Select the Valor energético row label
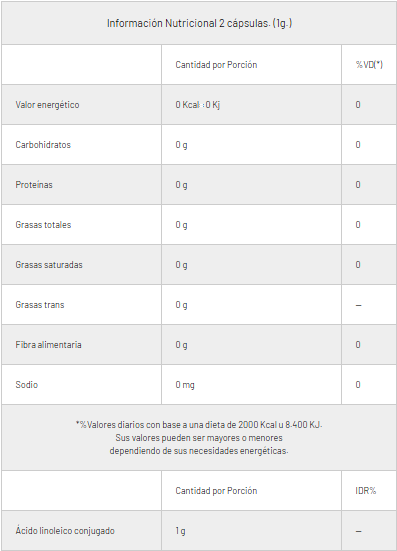Image resolution: width=397 pixels, height=551 pixels. click(x=47, y=105)
